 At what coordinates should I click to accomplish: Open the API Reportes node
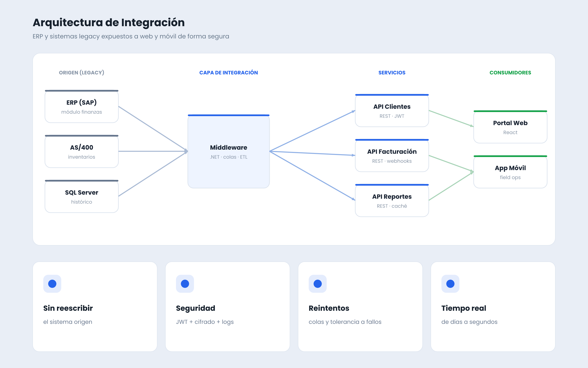coord(392,201)
